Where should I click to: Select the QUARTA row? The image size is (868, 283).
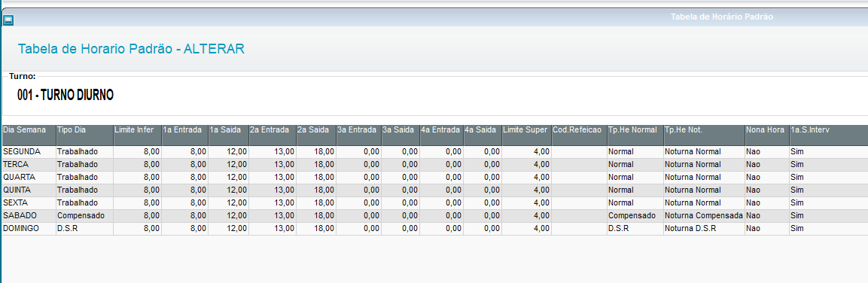(435, 177)
